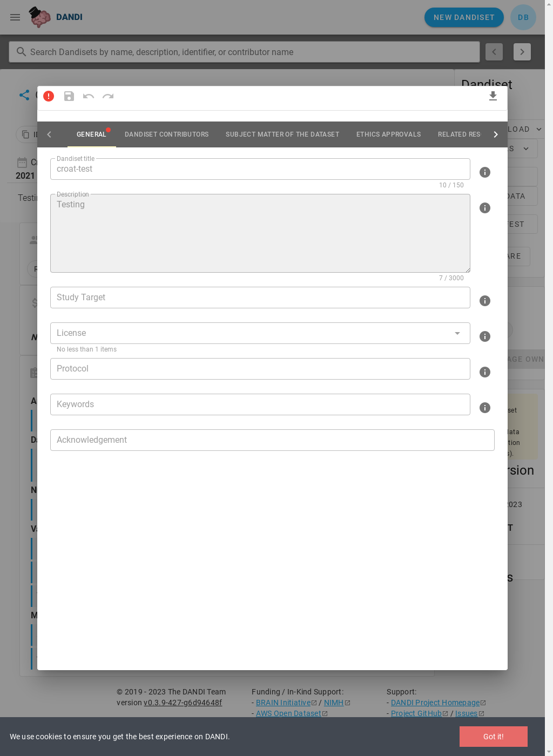The height and width of the screenshot is (756, 553).
Task: Redo the metadata edit
Action: tap(108, 96)
